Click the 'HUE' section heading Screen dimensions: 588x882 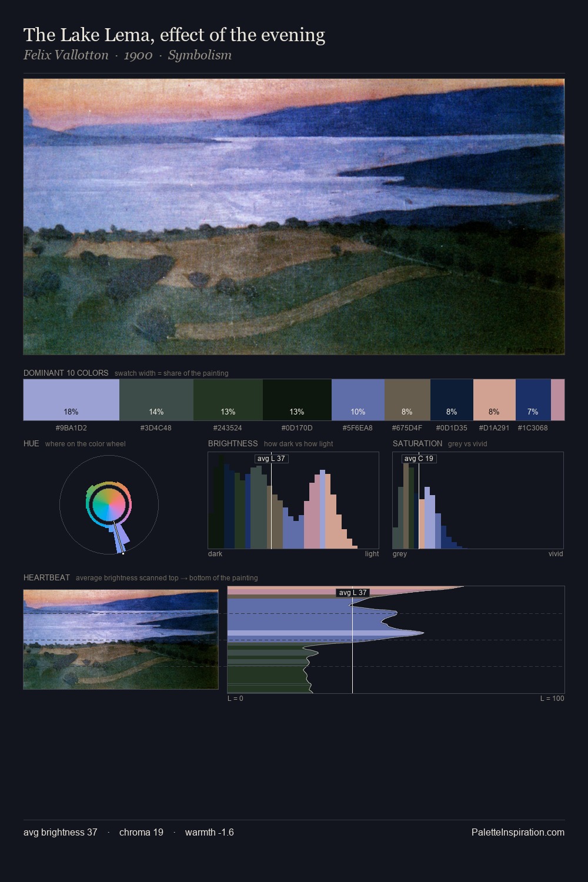[31, 443]
